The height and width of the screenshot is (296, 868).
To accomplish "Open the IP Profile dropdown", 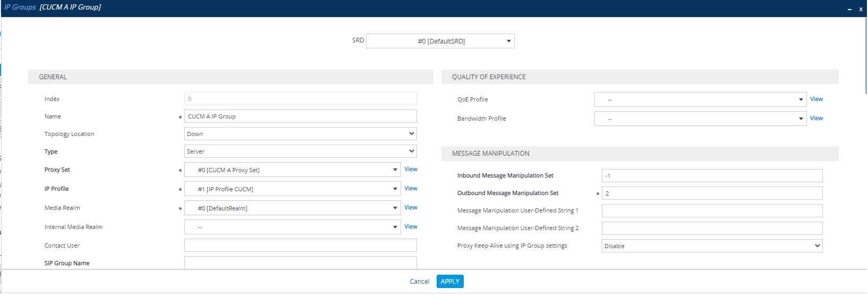I will 293,189.
